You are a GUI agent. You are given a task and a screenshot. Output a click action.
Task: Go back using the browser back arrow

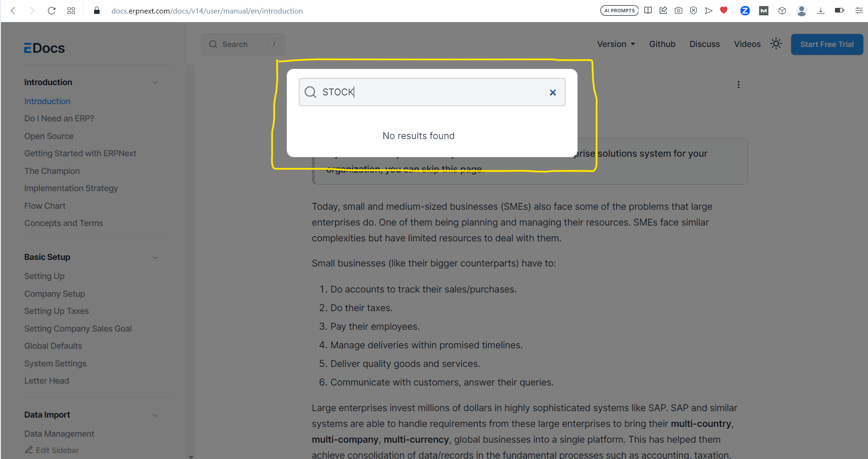pos(13,10)
